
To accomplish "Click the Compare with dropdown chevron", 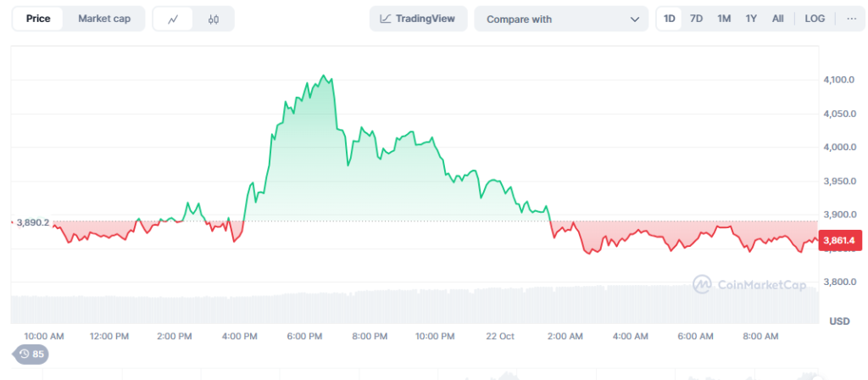I will 635,20.
